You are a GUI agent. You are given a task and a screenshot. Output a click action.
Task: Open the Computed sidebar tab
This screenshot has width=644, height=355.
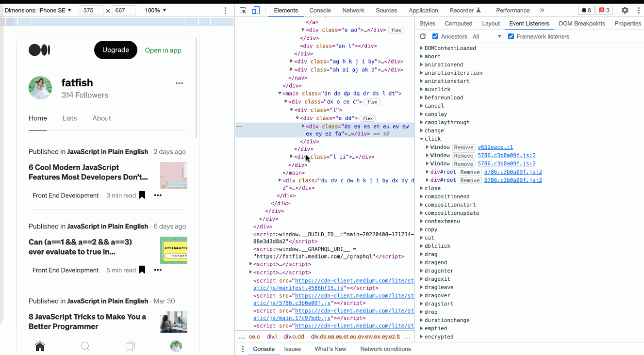459,23
